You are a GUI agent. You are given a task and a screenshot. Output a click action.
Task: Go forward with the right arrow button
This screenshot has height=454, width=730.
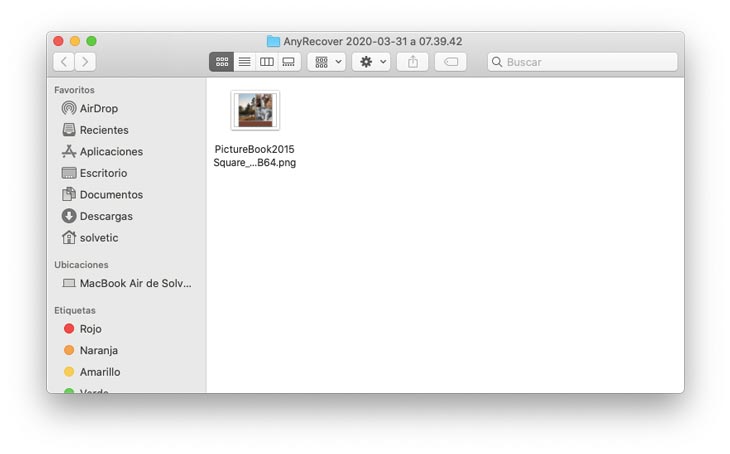[x=85, y=62]
